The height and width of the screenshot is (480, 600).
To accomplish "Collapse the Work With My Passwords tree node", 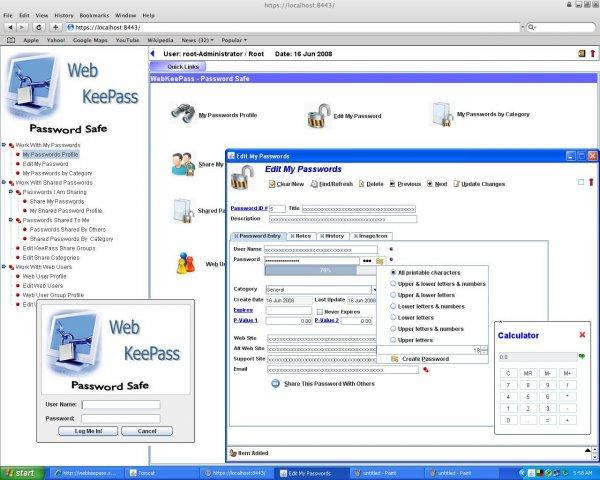I will [4, 145].
